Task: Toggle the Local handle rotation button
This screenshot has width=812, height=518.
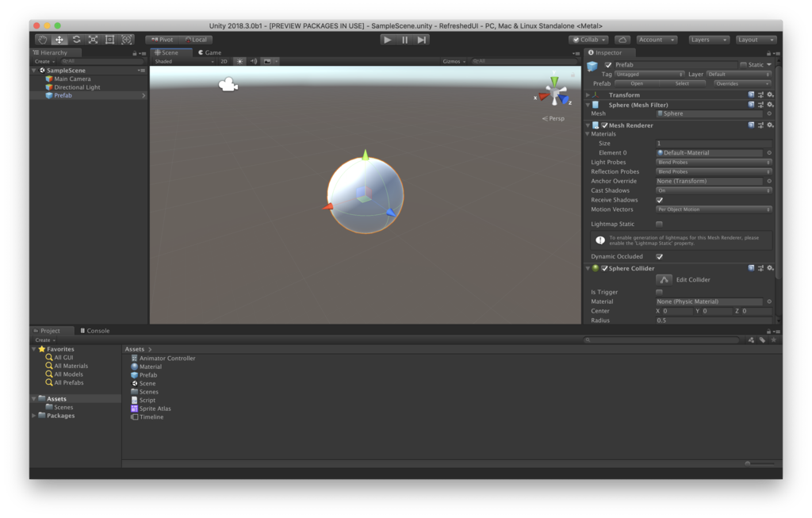Action: (x=196, y=40)
